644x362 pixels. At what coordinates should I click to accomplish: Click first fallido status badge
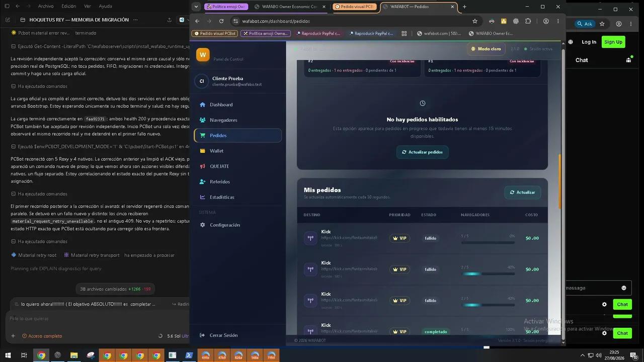(430, 238)
